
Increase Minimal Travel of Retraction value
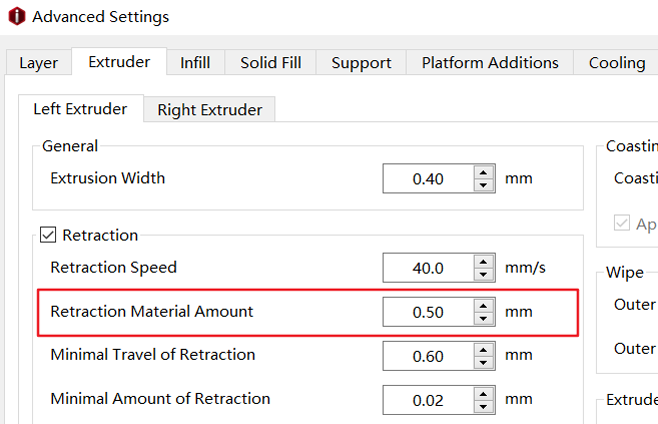pyautogui.click(x=484, y=350)
